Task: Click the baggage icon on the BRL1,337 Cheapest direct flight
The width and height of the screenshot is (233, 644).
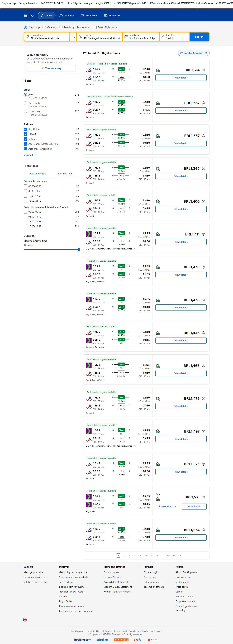Action: pyautogui.click(x=158, y=103)
